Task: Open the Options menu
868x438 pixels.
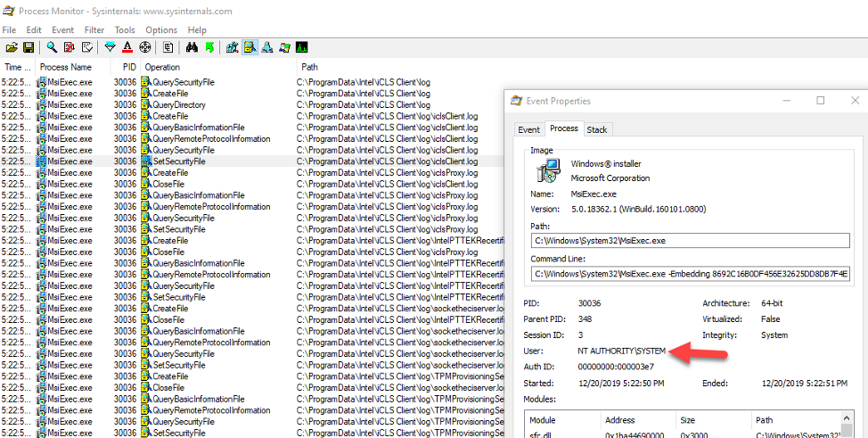Action: click(161, 30)
